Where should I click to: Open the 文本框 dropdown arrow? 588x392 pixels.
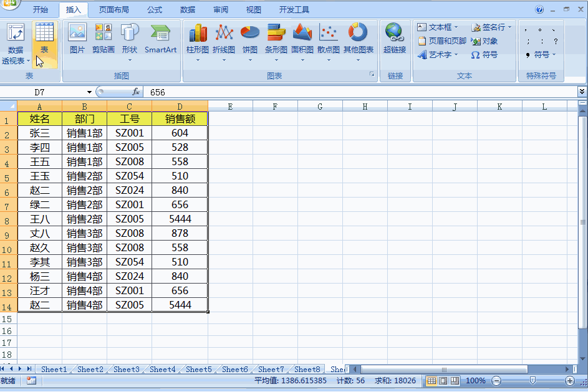tap(456, 27)
